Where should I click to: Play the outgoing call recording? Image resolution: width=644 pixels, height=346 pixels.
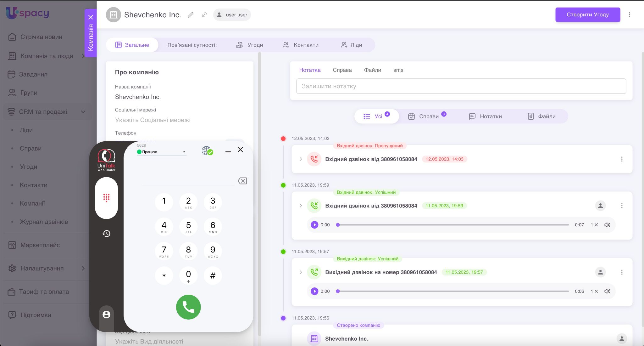click(x=314, y=291)
